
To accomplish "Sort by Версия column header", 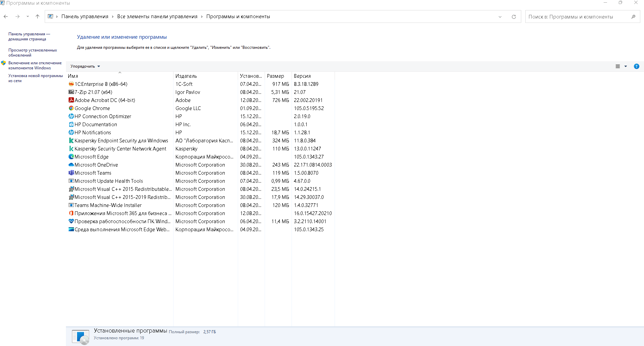I will point(313,76).
